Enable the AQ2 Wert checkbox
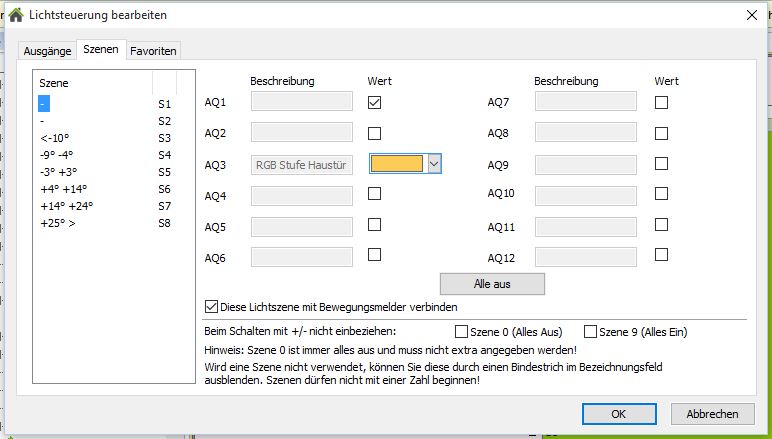The width and height of the screenshot is (772, 439). [x=375, y=133]
